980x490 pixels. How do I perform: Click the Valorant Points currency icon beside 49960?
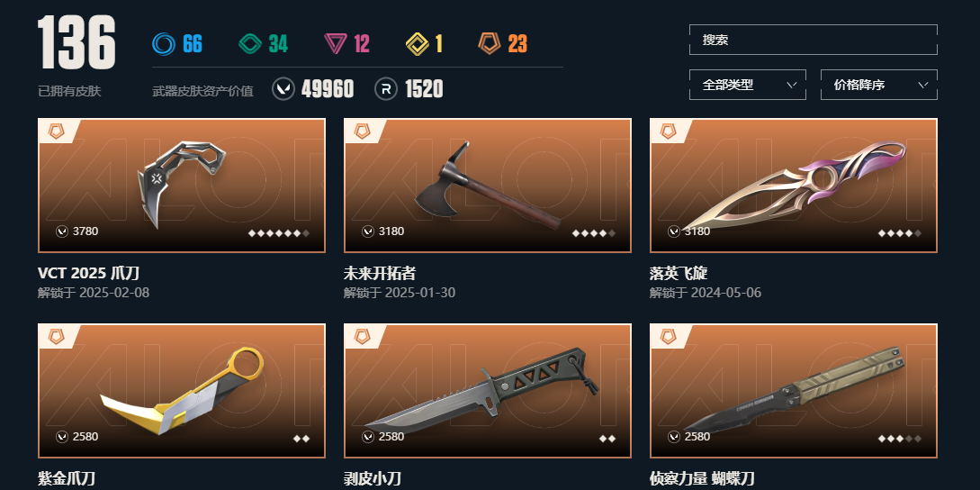pyautogui.click(x=283, y=89)
